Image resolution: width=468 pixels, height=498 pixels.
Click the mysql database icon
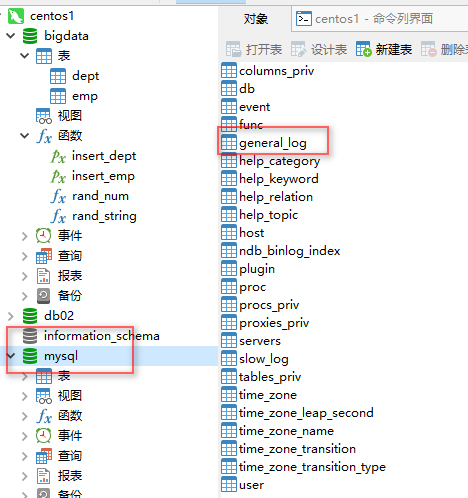point(30,356)
